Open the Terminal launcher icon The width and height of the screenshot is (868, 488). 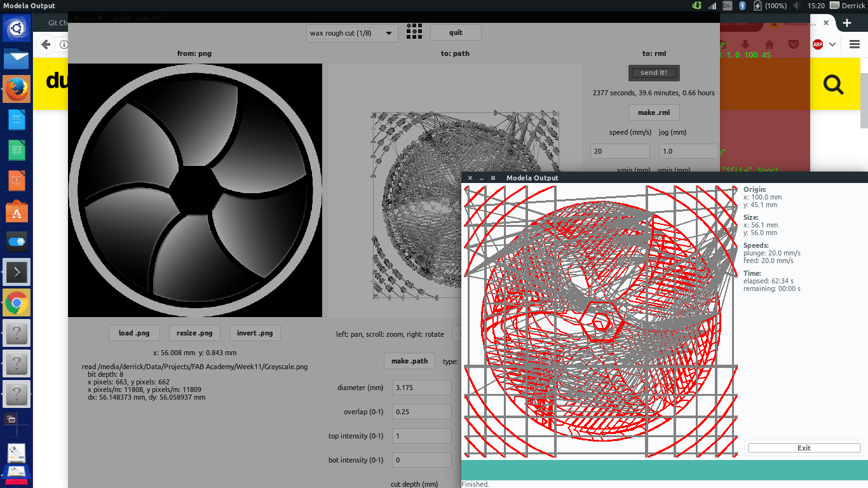click(17, 272)
